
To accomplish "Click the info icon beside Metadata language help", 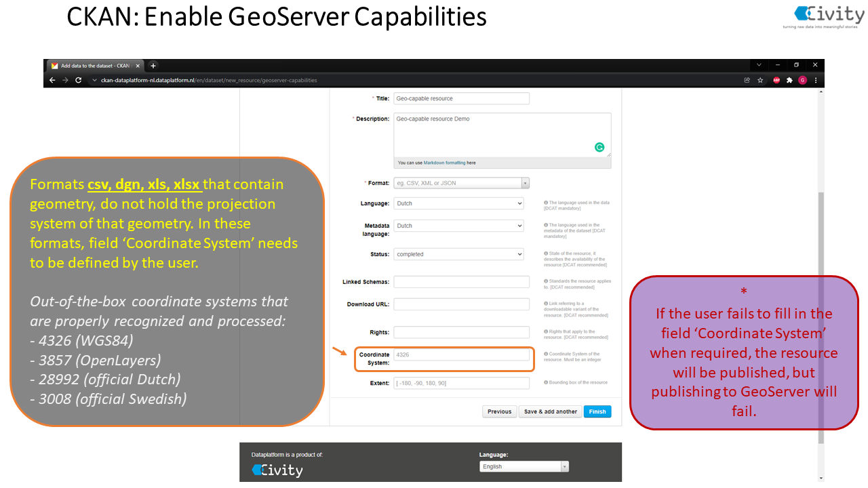I will pyautogui.click(x=546, y=225).
